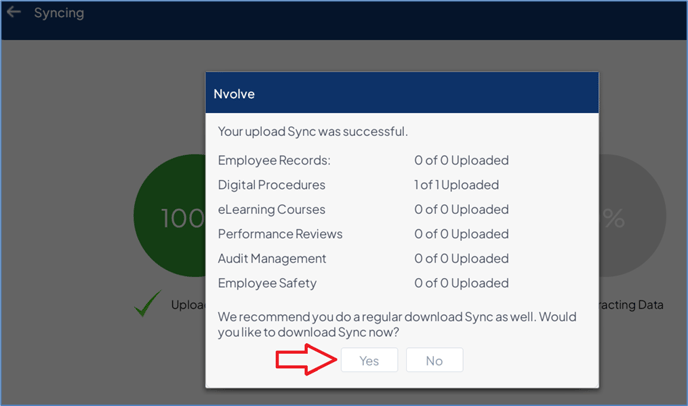Select the Syncing page title
The width and height of the screenshot is (688, 406).
click(x=59, y=13)
